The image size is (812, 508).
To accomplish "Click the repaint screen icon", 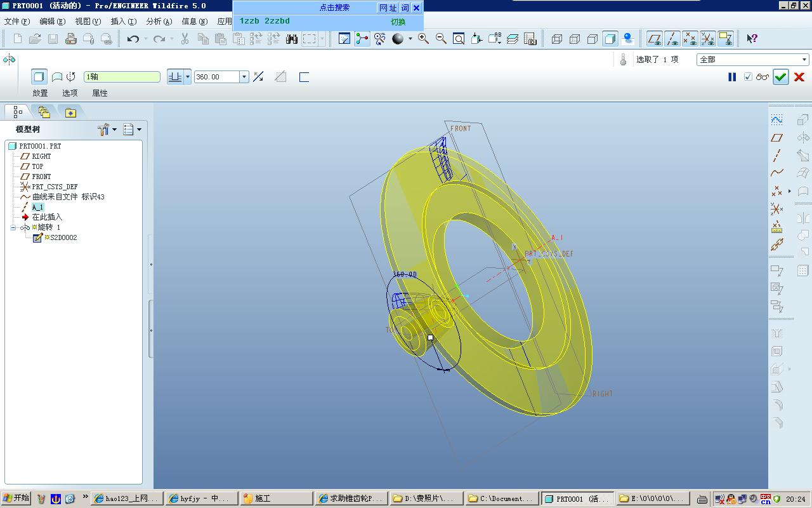I will 344,39.
